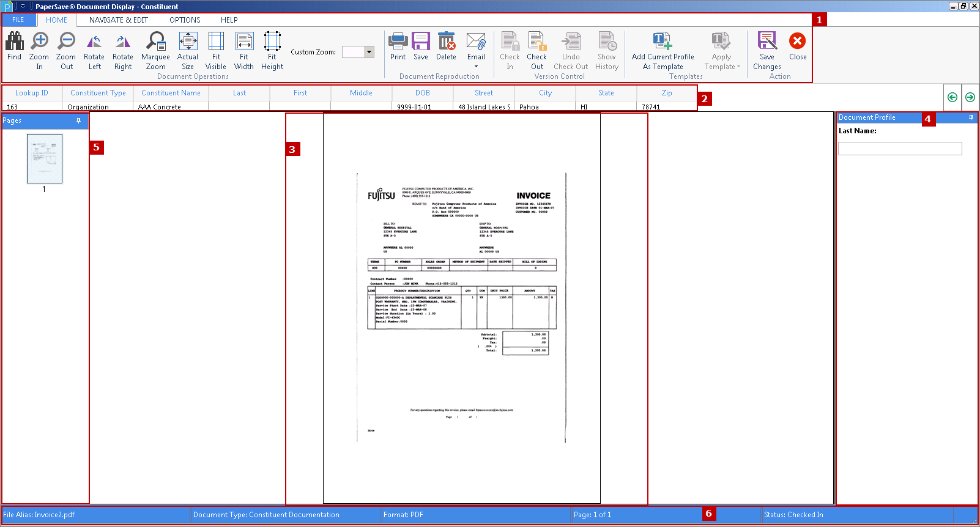Viewport: 980px width, 527px height.
Task: Click the Check In icon
Action: (x=510, y=41)
